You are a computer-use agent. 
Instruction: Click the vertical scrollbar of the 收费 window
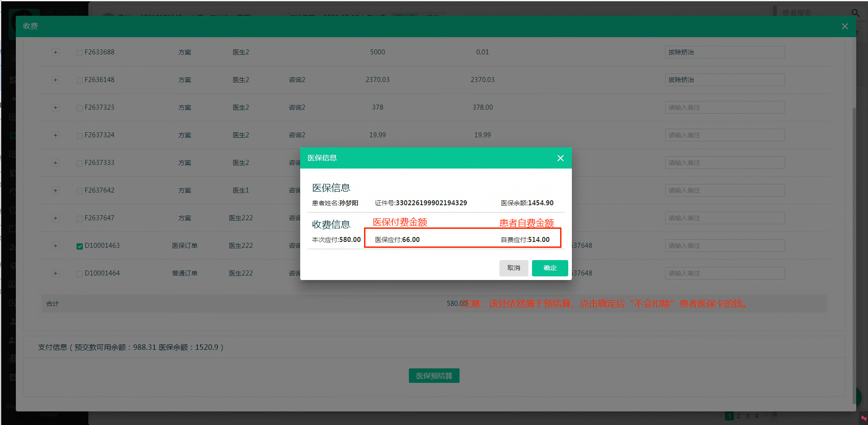(x=854, y=227)
